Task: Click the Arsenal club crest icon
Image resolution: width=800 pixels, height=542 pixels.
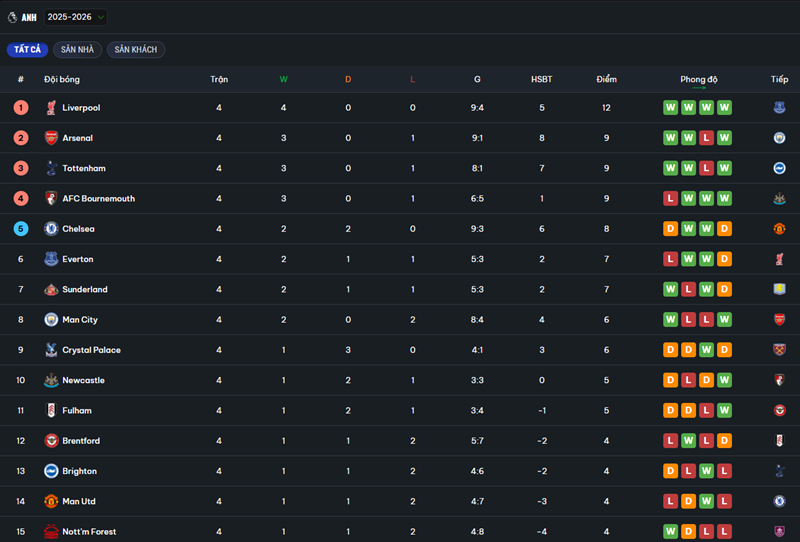Action: [51, 138]
